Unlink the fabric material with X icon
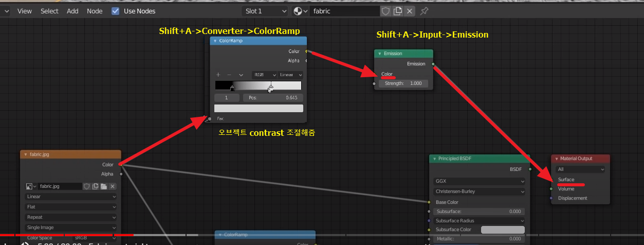 click(x=410, y=11)
